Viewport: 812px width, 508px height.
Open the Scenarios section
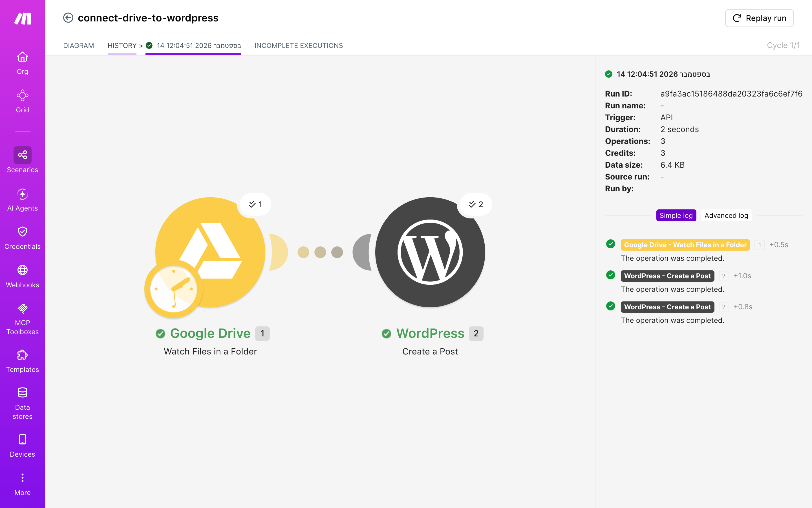coord(23,160)
